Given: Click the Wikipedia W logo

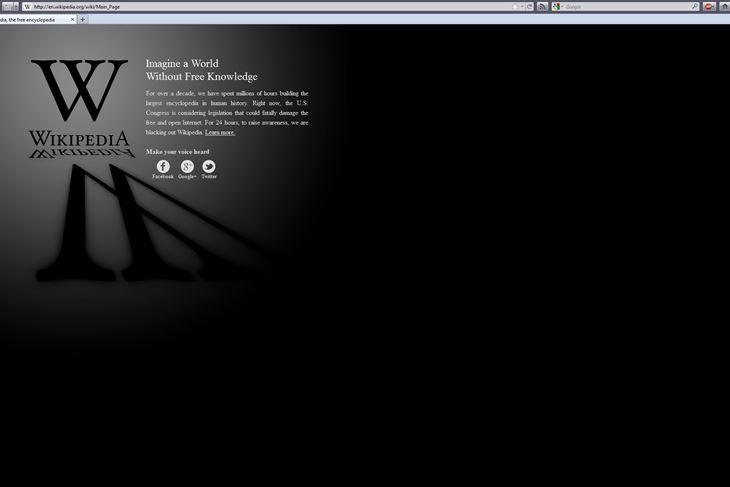Looking at the screenshot, I should click(80, 90).
